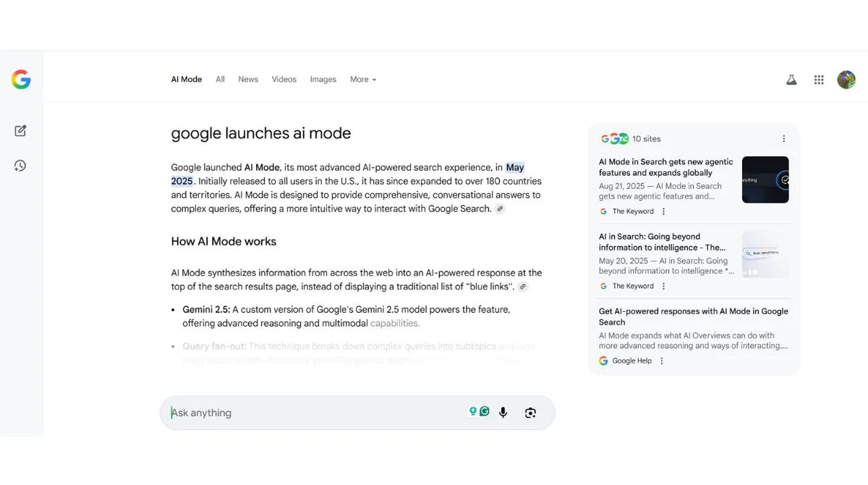Start voice search with microphone icon

tap(503, 413)
